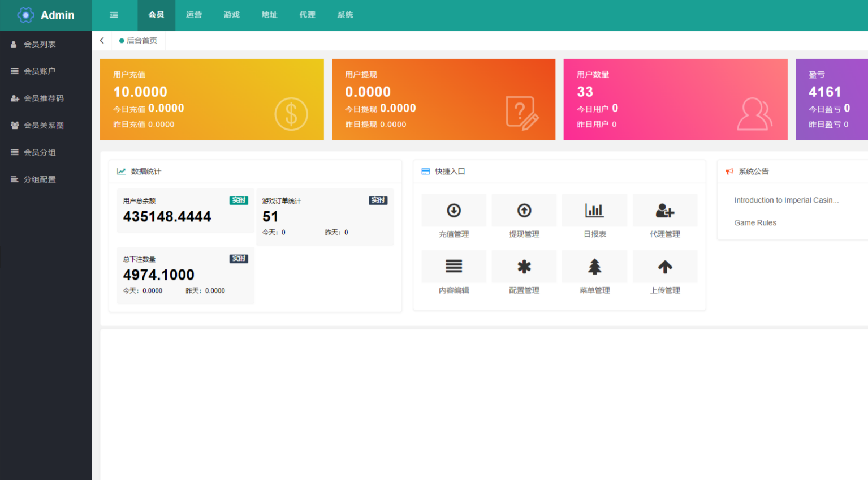
Task: Open the Imperial Casino introduction link
Action: (786, 200)
